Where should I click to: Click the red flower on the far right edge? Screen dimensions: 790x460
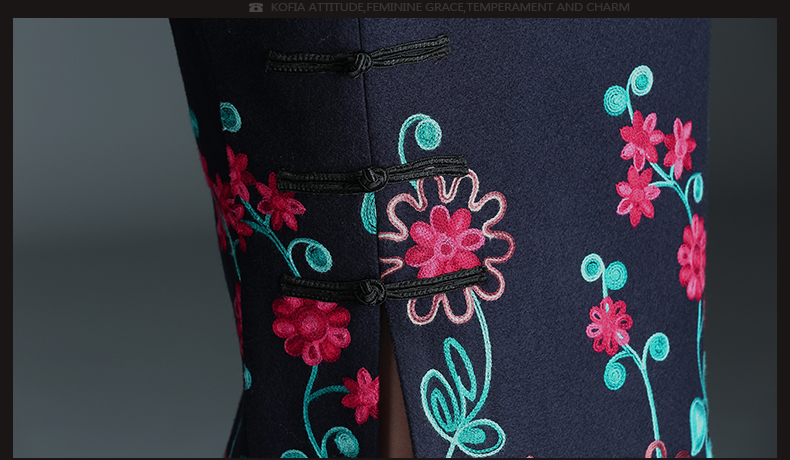[x=692, y=256]
